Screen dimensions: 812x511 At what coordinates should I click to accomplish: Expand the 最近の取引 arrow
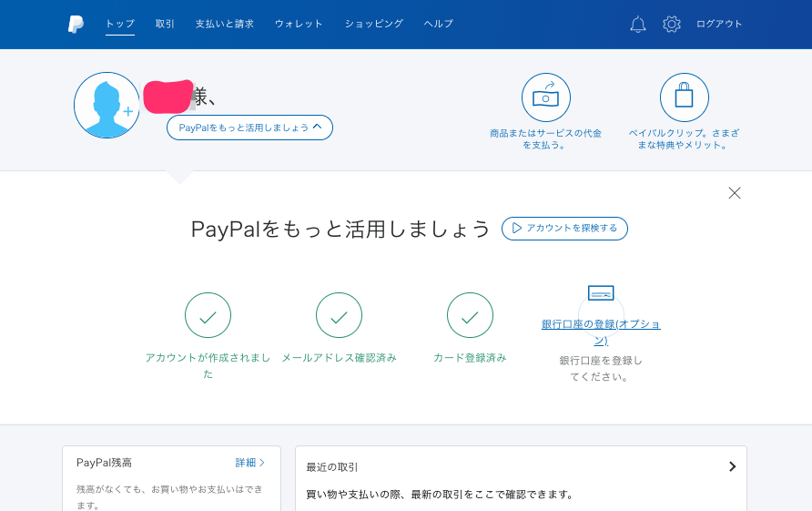coord(732,466)
